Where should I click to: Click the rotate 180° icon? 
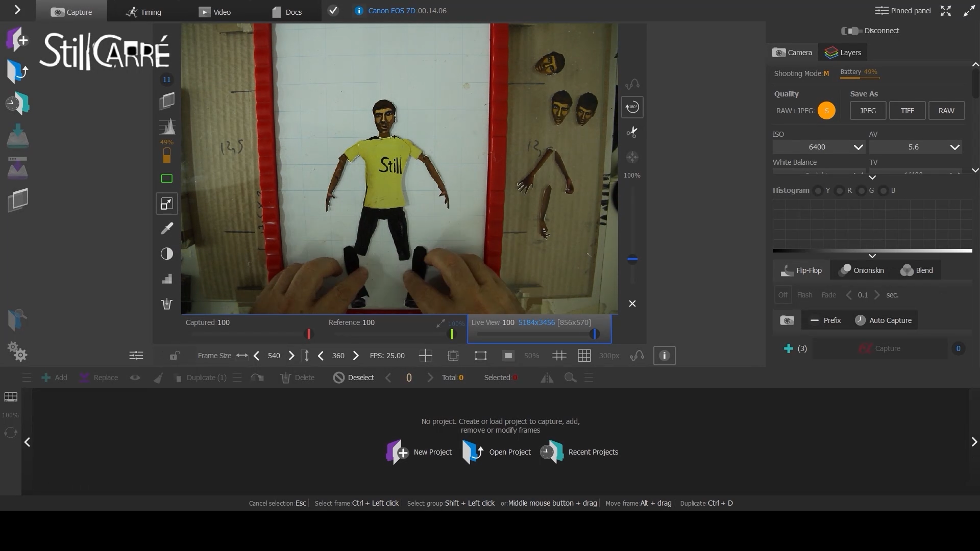(x=632, y=107)
